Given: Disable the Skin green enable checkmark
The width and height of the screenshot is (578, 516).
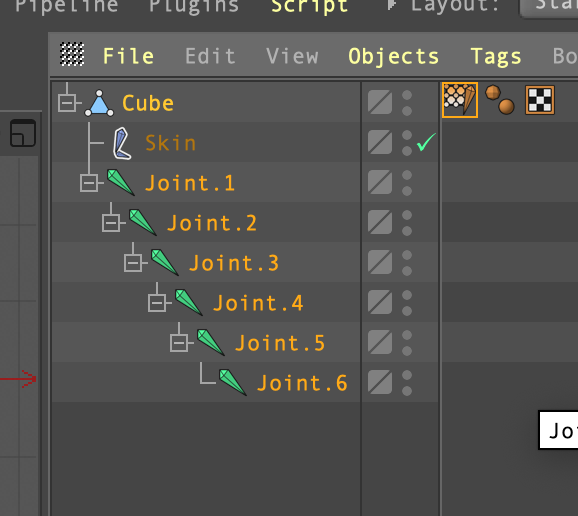Looking at the screenshot, I should click(x=426, y=142).
